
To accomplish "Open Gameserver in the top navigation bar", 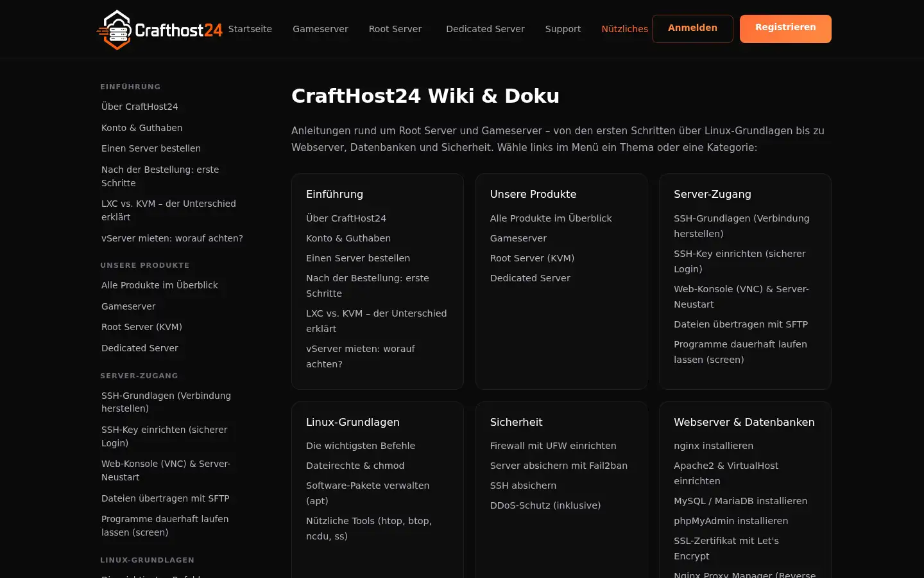I will coord(320,29).
